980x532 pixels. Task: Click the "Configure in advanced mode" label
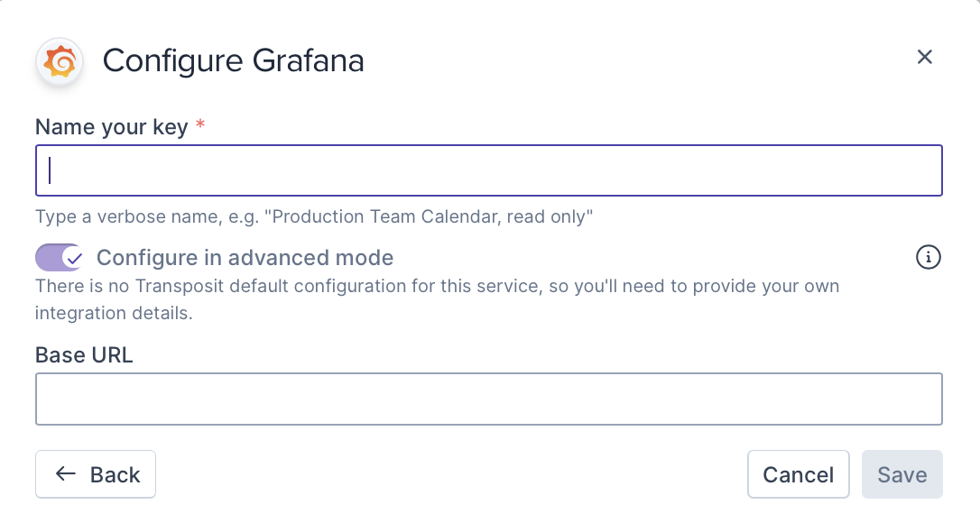pos(245,258)
